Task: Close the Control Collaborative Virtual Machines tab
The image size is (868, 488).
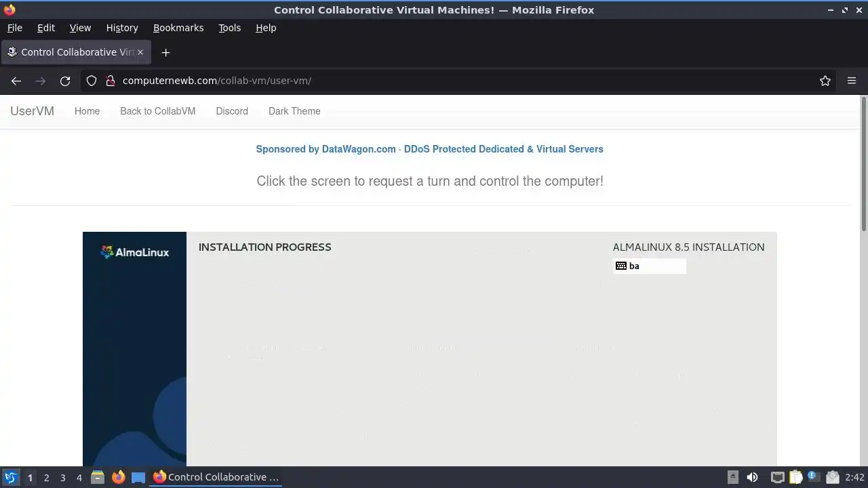Action: pyautogui.click(x=141, y=52)
